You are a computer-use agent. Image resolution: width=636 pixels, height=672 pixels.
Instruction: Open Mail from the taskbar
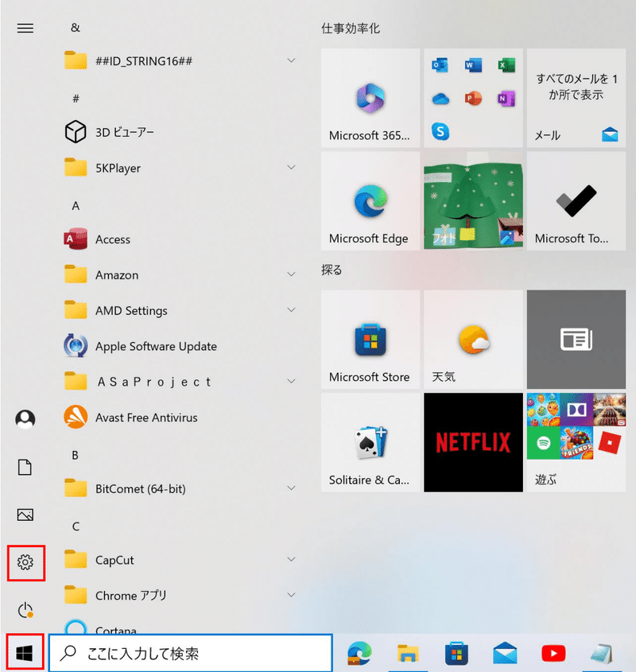[x=505, y=653]
